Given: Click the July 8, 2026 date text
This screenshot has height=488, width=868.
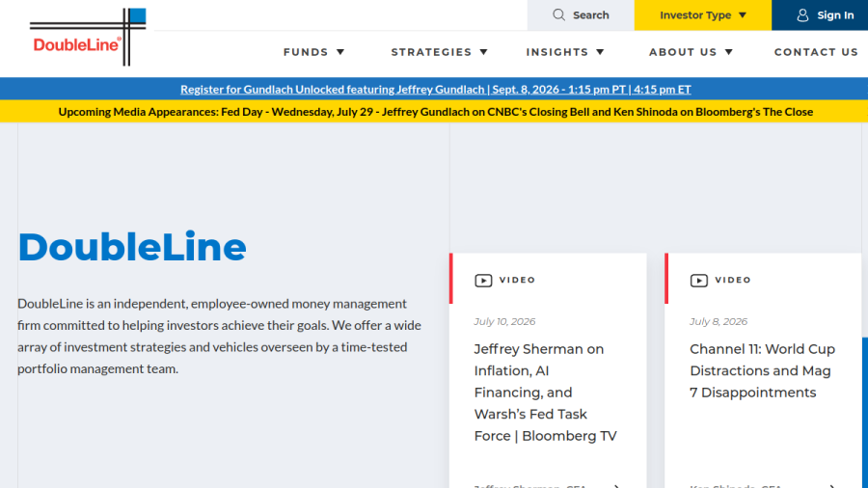Looking at the screenshot, I should (718, 321).
